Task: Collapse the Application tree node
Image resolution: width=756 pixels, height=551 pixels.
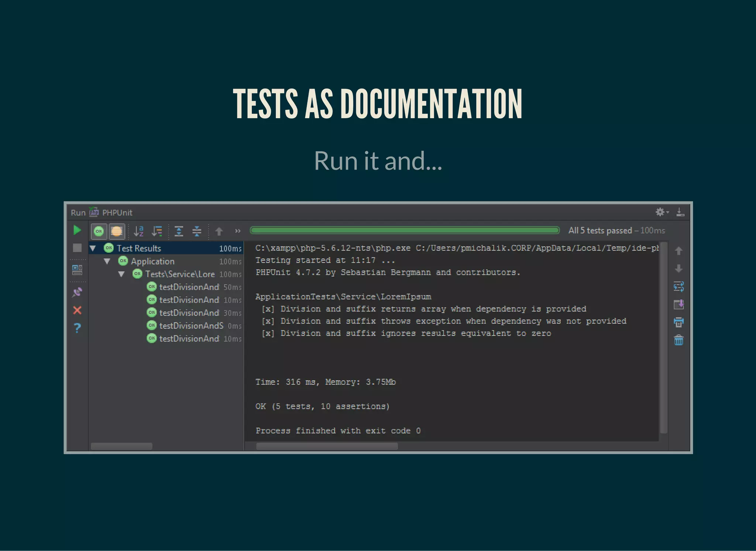Action: [107, 261]
